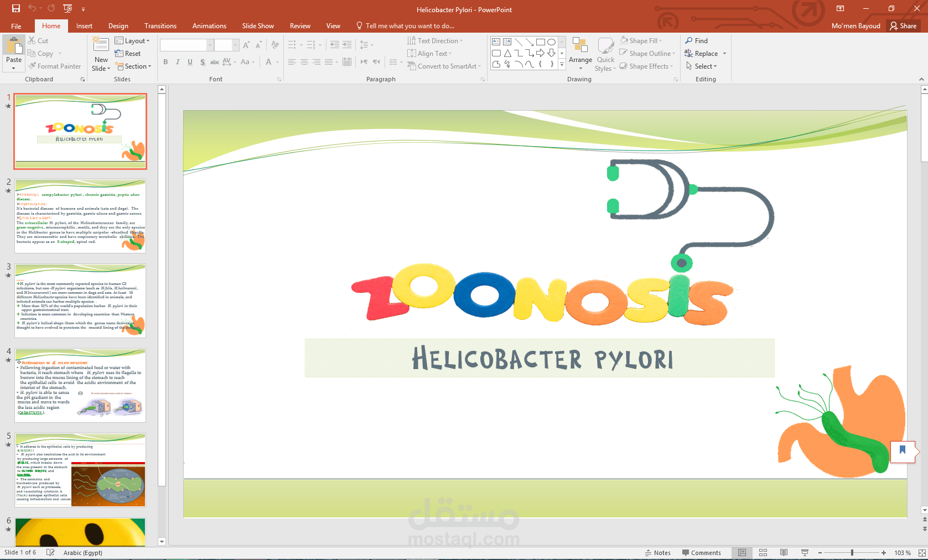Open Slide Sorter view from status bar
This screenshot has height=560, width=928.
763,553
